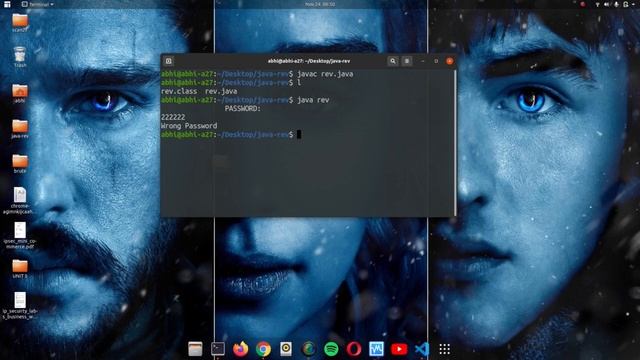Open the Files manager in dock
Image resolution: width=640 pixels, height=360 pixels.
tap(195, 349)
